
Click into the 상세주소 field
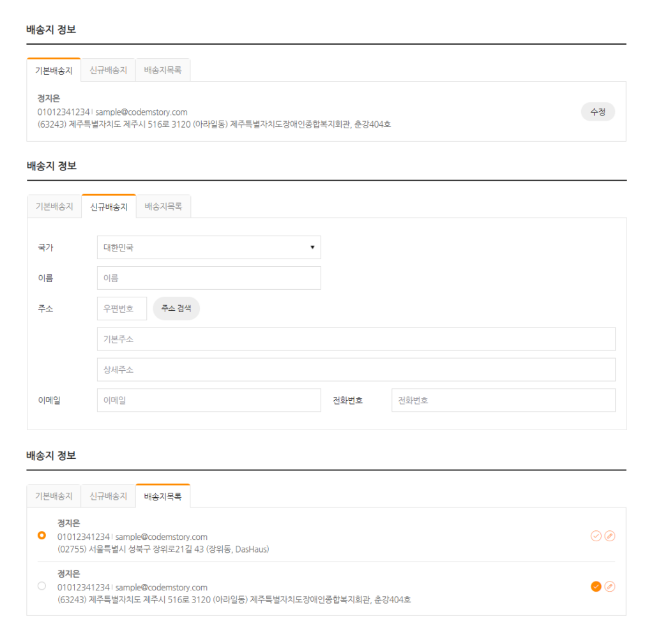tap(356, 370)
